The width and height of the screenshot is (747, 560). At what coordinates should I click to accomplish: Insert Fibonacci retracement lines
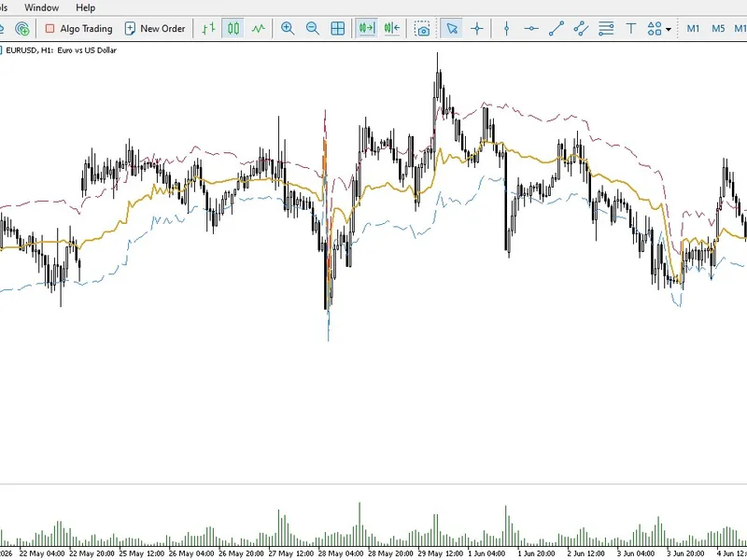point(606,29)
